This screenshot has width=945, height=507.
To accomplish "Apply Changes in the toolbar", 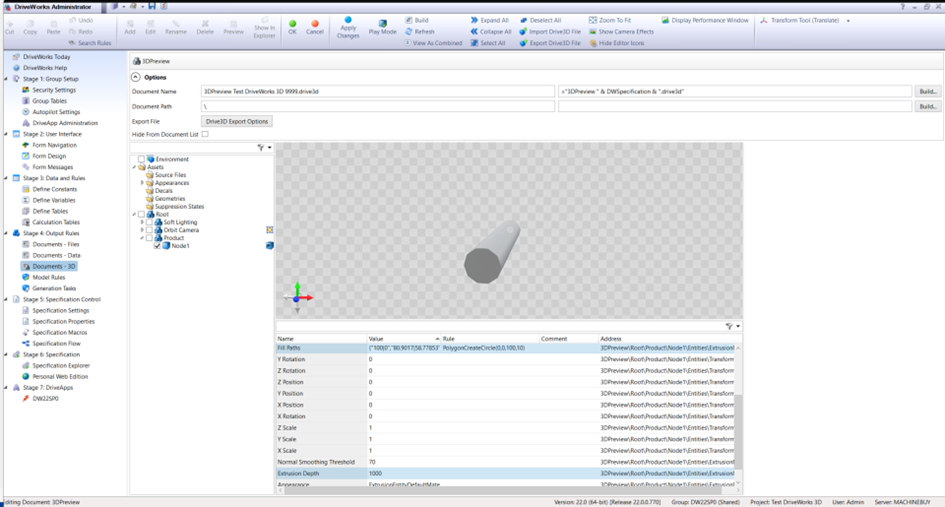I will 348,28.
